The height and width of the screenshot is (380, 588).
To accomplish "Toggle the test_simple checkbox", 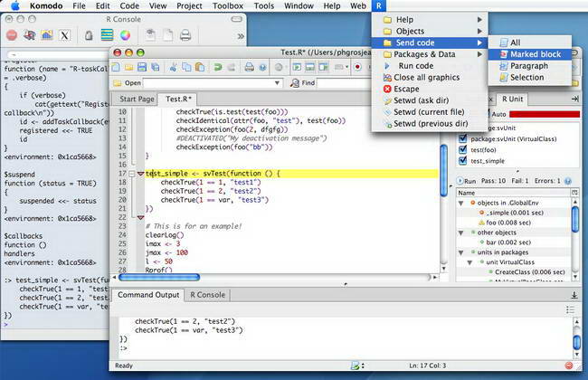I will click(x=463, y=161).
